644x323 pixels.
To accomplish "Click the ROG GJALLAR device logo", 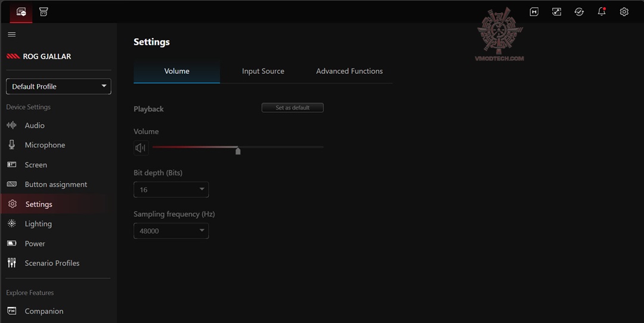I will coord(13,56).
